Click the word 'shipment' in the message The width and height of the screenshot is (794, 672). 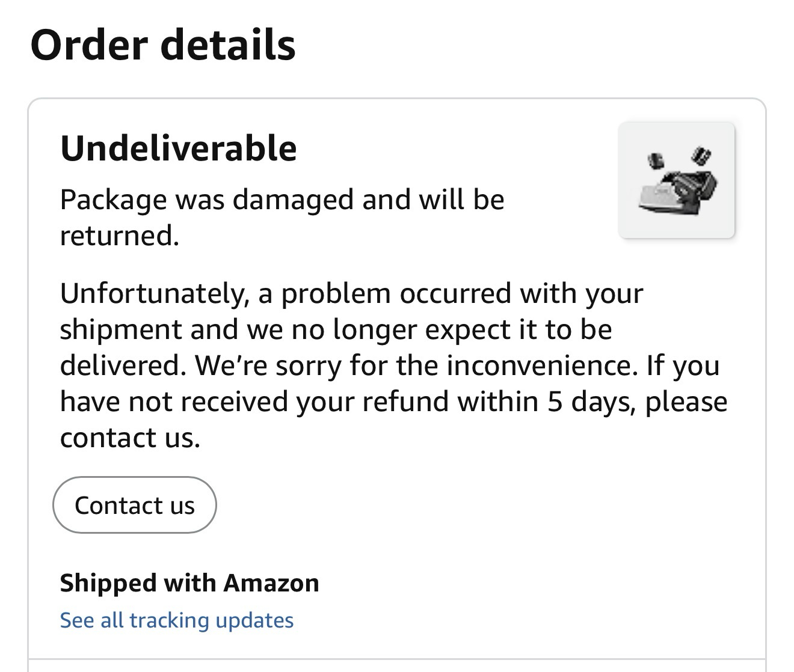[120, 330]
